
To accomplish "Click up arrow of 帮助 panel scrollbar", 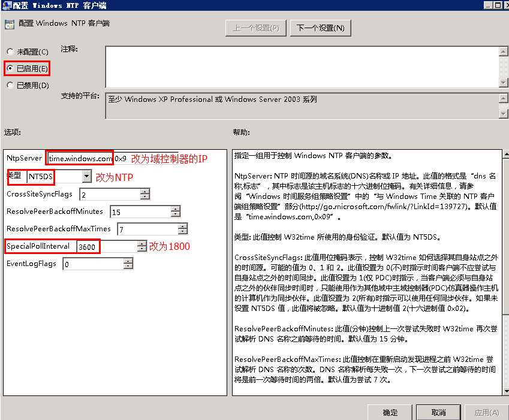I will pyautogui.click(x=506, y=154).
